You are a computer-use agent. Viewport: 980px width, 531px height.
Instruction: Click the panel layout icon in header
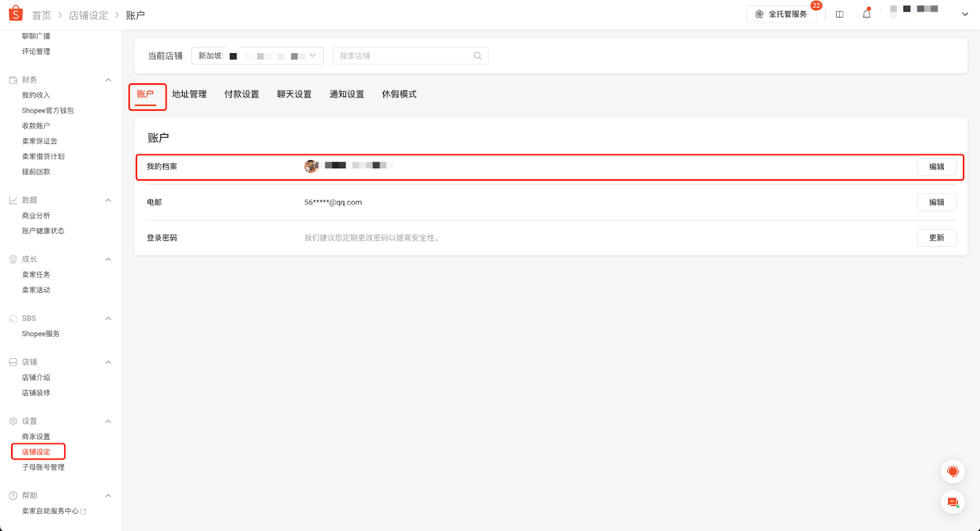840,15
